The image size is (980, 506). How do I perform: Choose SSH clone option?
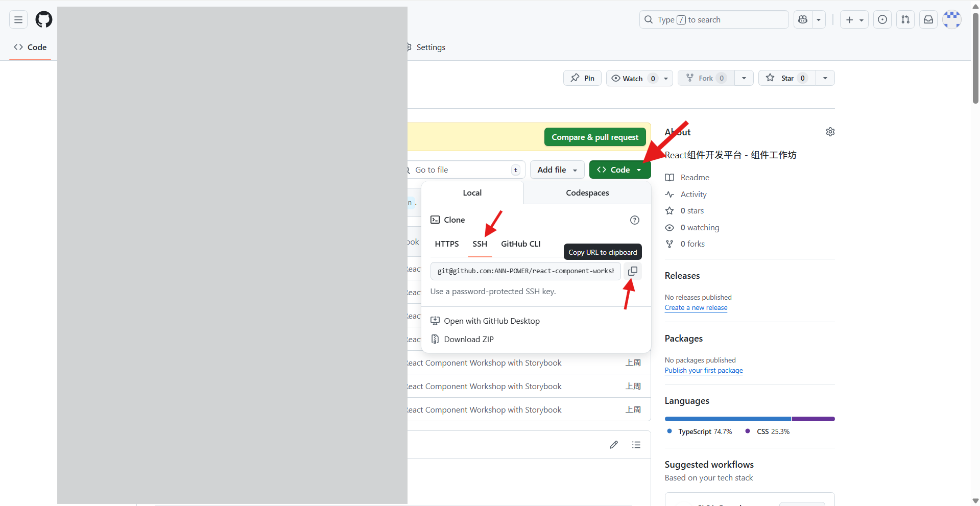point(480,244)
